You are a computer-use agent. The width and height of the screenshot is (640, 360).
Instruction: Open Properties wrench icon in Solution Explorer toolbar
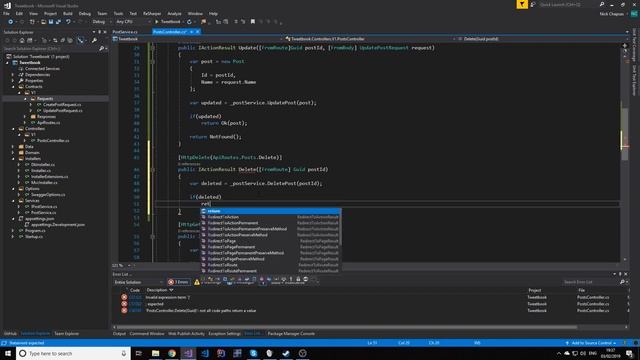click(x=94, y=40)
